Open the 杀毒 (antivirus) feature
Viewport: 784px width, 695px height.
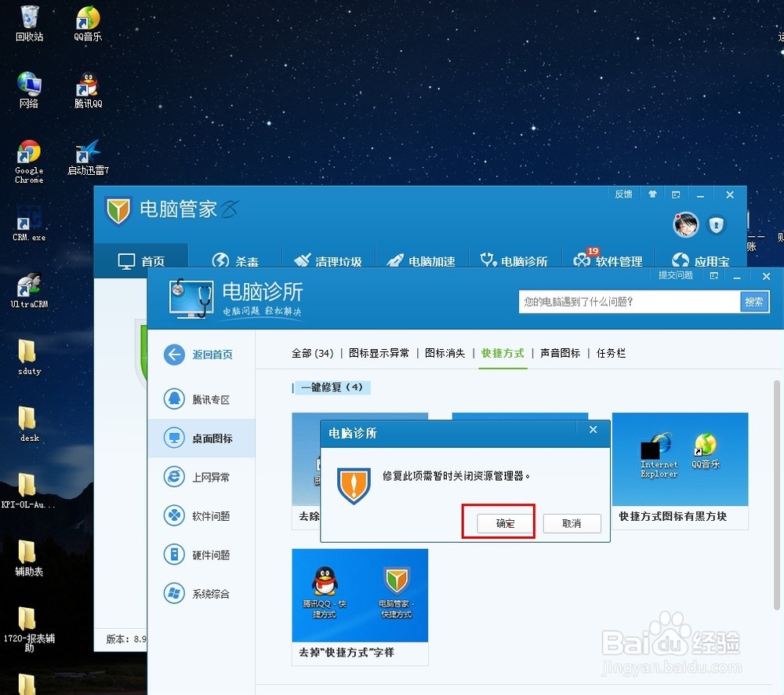coord(238,259)
